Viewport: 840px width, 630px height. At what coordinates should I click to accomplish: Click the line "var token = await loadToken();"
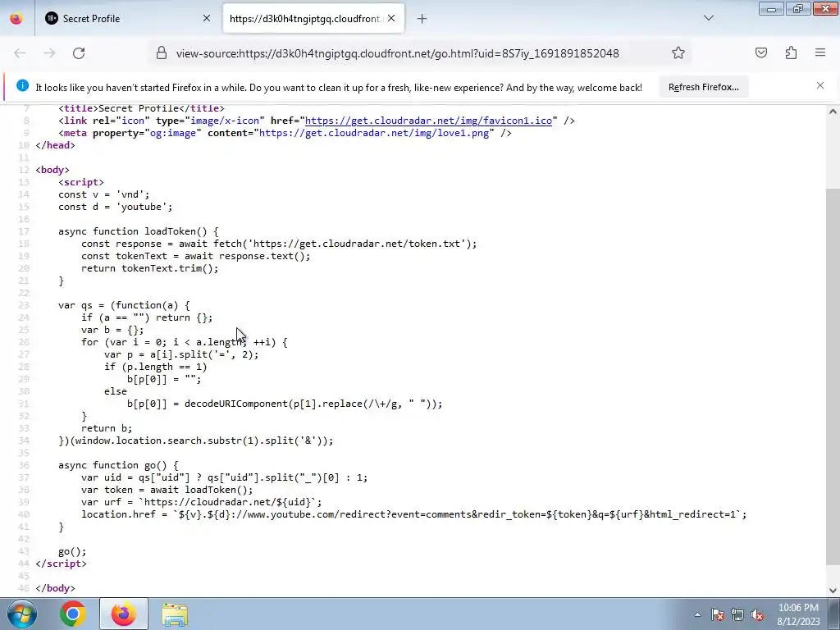(x=167, y=490)
